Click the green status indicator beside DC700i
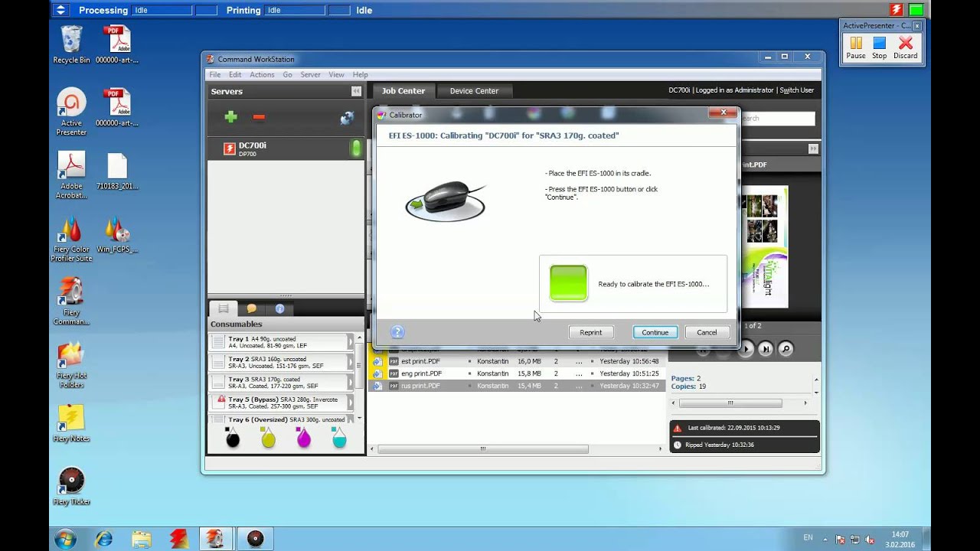This screenshot has height=551, width=980. [x=355, y=148]
